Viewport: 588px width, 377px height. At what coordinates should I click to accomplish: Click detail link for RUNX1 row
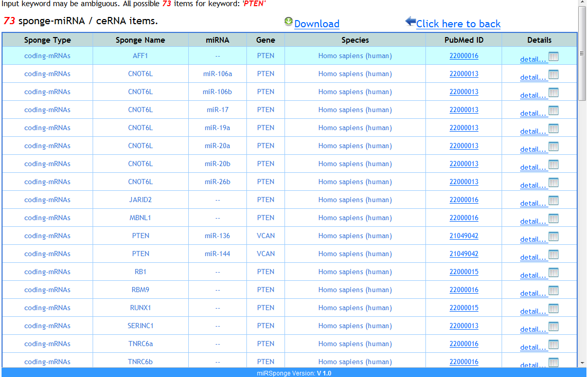[533, 311]
